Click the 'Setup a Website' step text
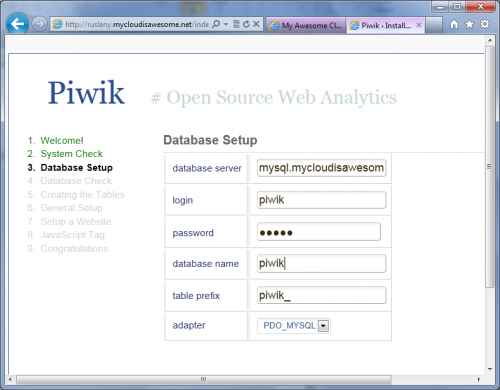Image resolution: width=500 pixels, height=390 pixels. (x=76, y=221)
